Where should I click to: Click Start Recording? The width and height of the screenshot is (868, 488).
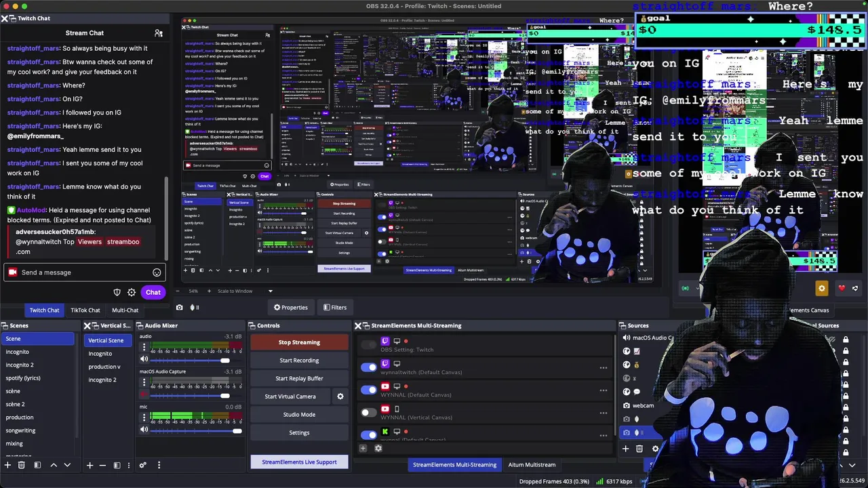[299, 361]
